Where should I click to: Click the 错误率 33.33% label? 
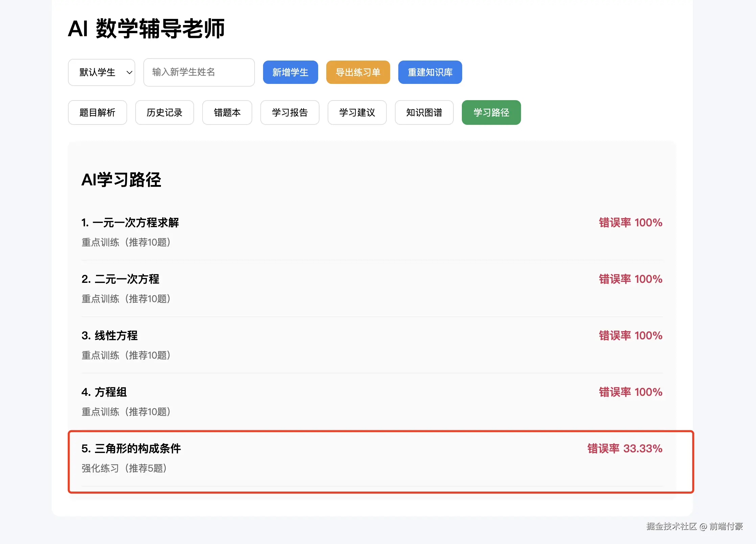pos(624,449)
